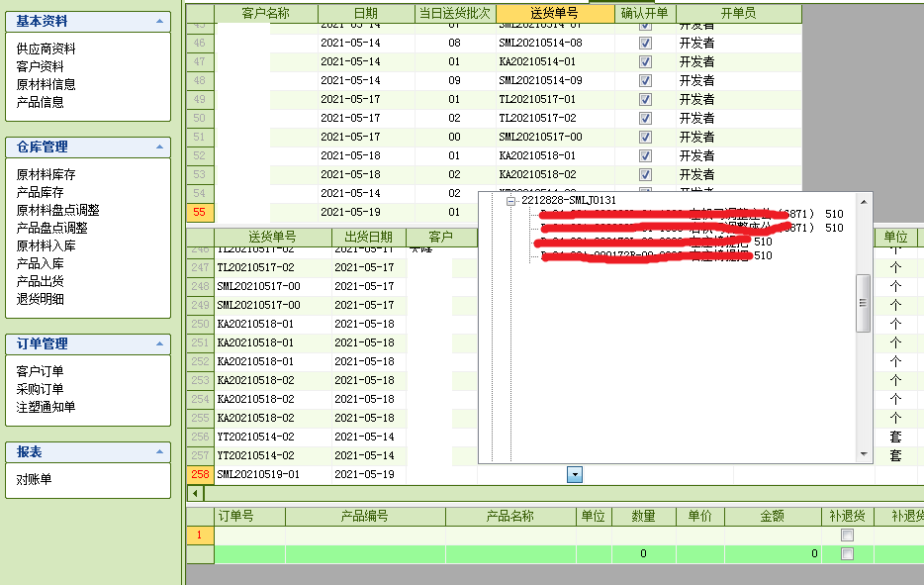Viewport: 924px width, 585px height.
Task: Uncheck 确认开单 for row TL20210517-01
Action: tap(645, 99)
